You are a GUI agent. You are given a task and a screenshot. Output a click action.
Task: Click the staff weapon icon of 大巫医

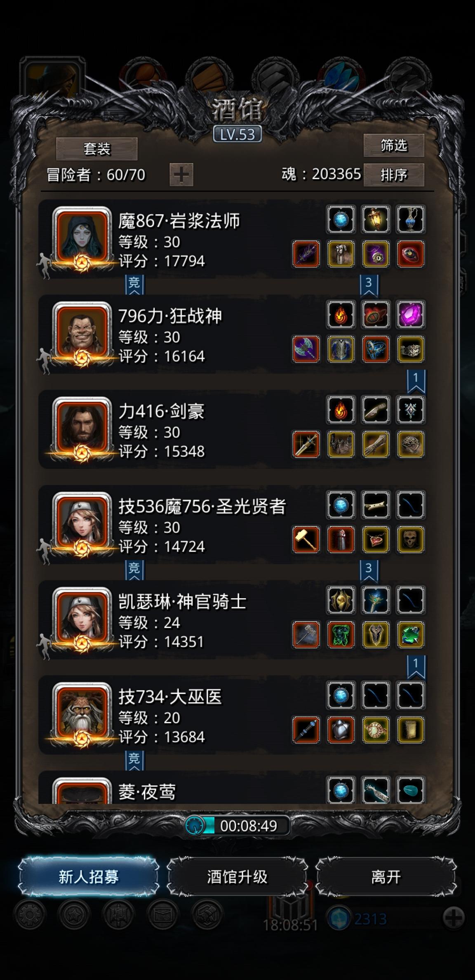click(306, 730)
